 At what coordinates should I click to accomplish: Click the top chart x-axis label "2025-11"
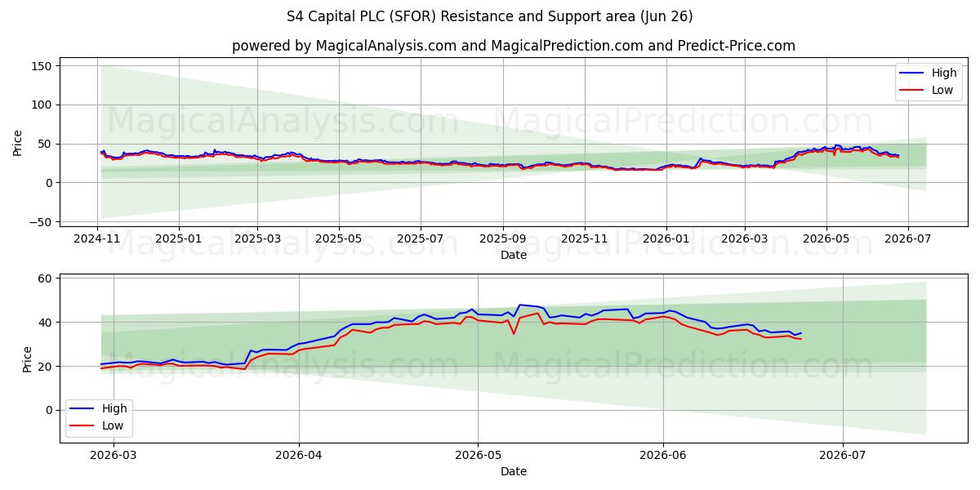coord(584,238)
